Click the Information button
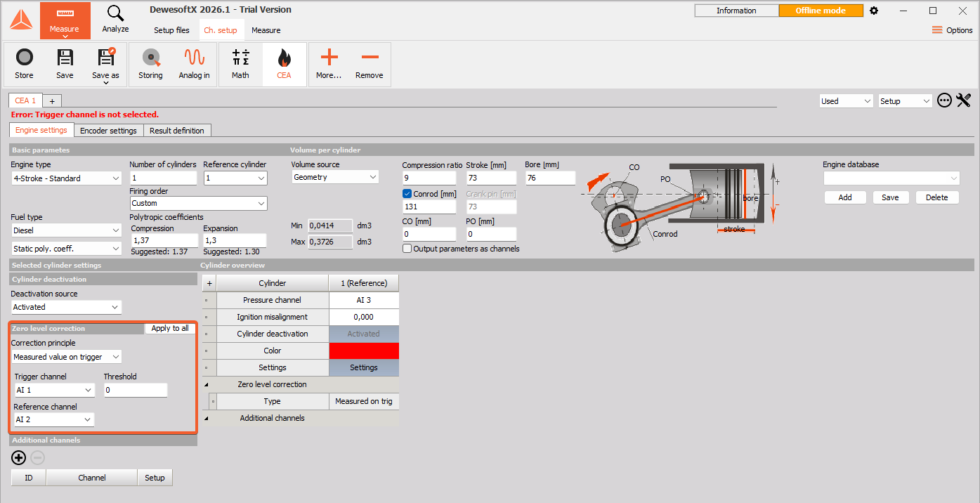The width and height of the screenshot is (980, 503). [736, 11]
